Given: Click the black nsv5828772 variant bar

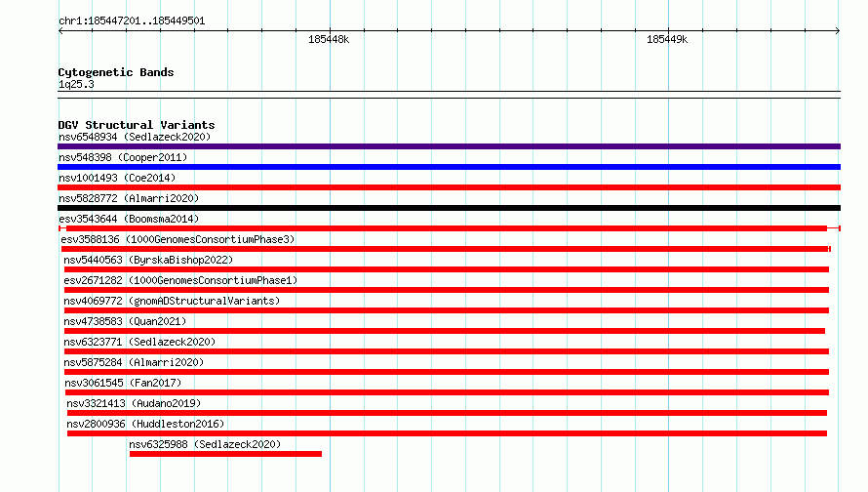Looking at the screenshot, I should (449, 208).
